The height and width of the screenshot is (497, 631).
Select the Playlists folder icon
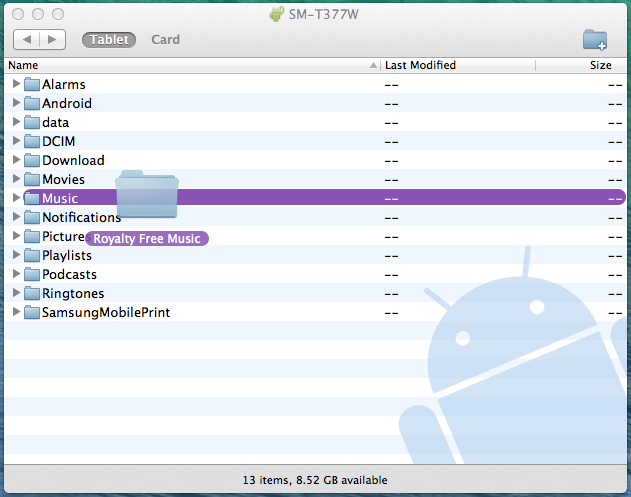pos(32,255)
